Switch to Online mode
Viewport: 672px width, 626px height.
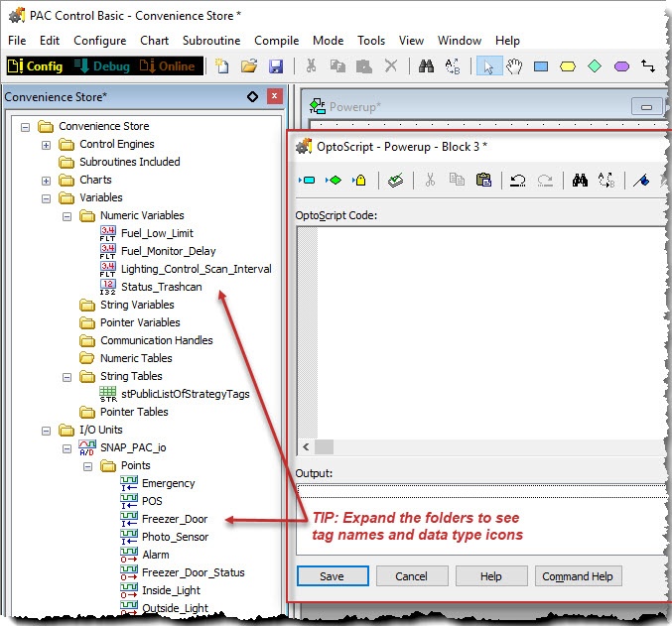[168, 66]
